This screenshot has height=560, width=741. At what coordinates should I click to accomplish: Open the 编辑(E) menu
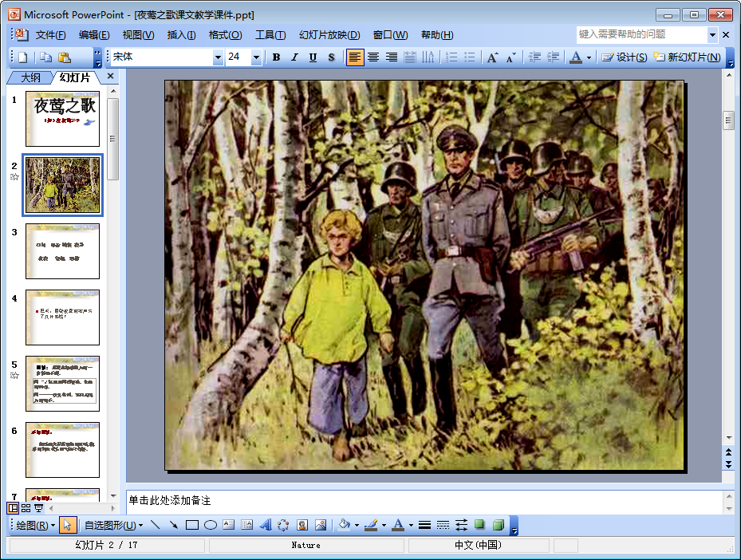(94, 35)
